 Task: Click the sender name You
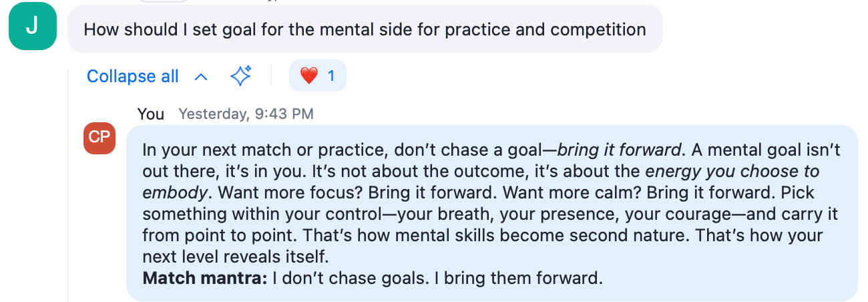(x=151, y=114)
